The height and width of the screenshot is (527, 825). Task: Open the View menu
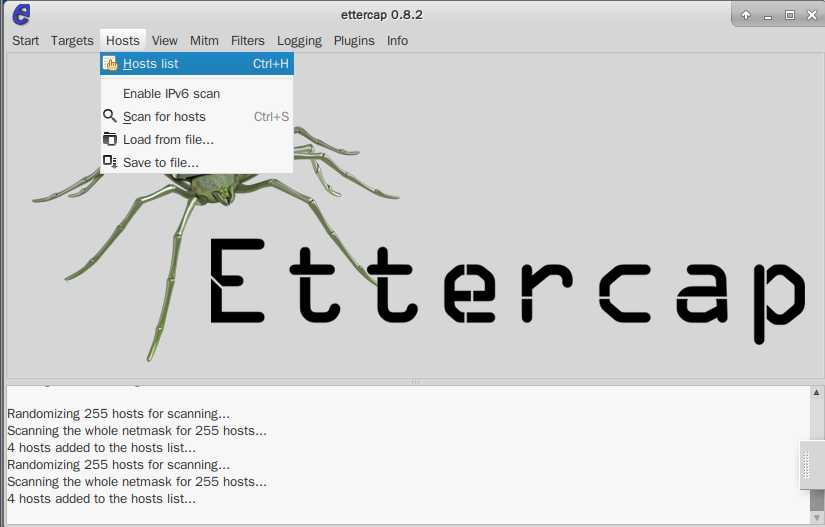click(165, 40)
